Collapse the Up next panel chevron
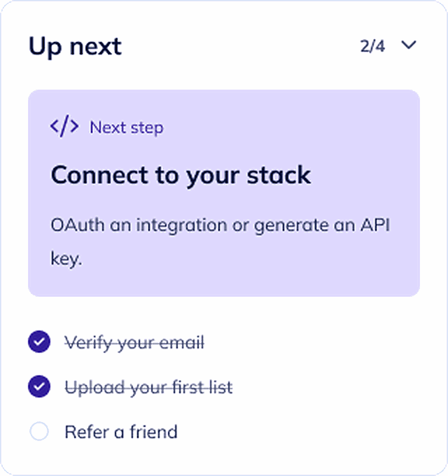448x476 pixels. (x=409, y=45)
